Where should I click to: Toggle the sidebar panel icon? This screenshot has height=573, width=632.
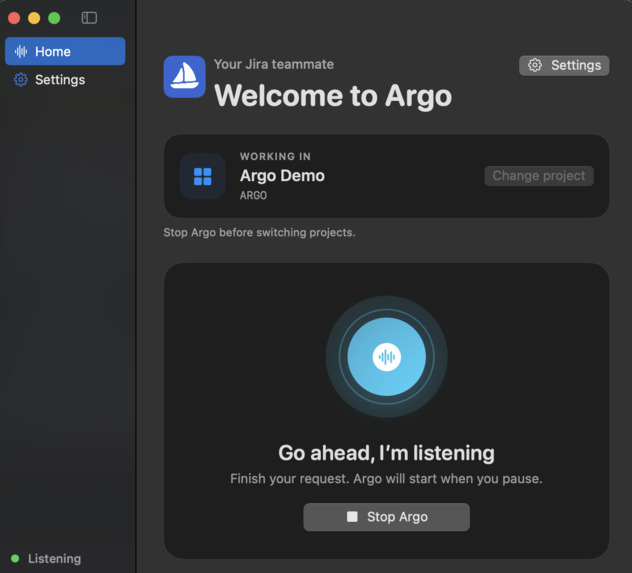(89, 18)
